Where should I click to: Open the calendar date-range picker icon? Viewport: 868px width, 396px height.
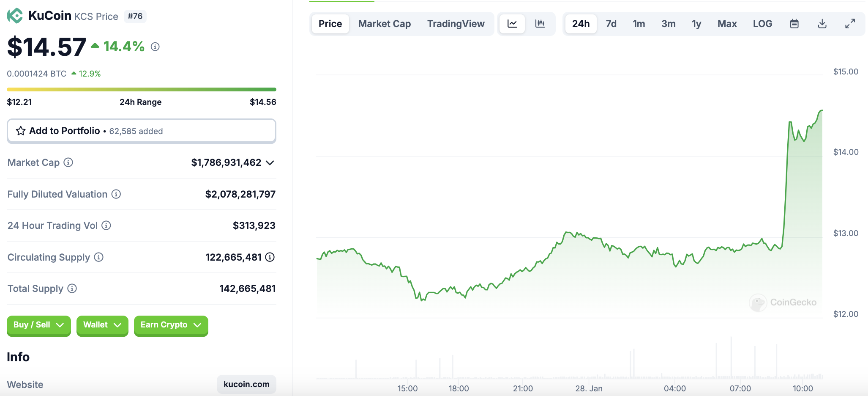click(x=794, y=24)
